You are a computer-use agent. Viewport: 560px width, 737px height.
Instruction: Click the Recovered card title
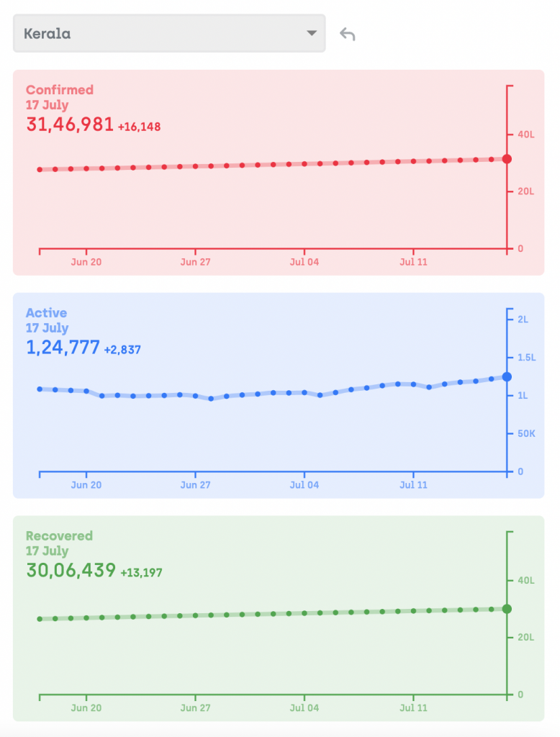[59, 536]
